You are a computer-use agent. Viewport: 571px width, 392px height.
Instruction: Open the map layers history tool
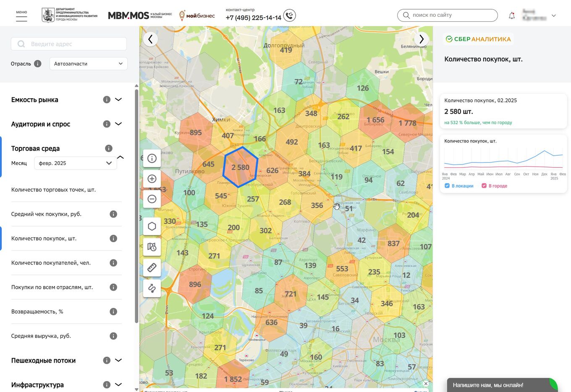click(152, 247)
